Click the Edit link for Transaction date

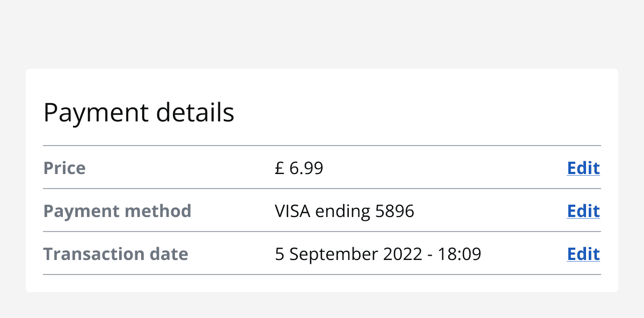(x=583, y=254)
